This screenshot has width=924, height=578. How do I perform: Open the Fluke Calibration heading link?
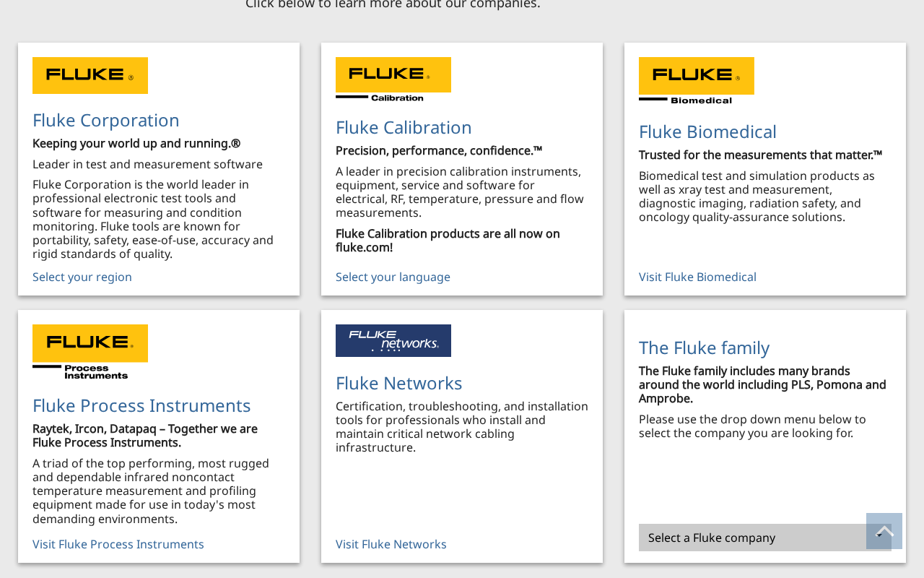click(404, 127)
